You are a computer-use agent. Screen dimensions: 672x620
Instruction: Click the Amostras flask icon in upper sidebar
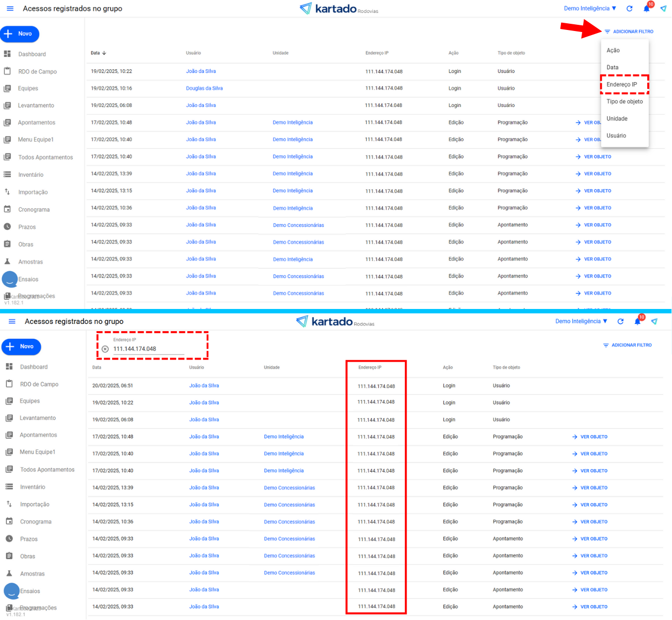7,261
